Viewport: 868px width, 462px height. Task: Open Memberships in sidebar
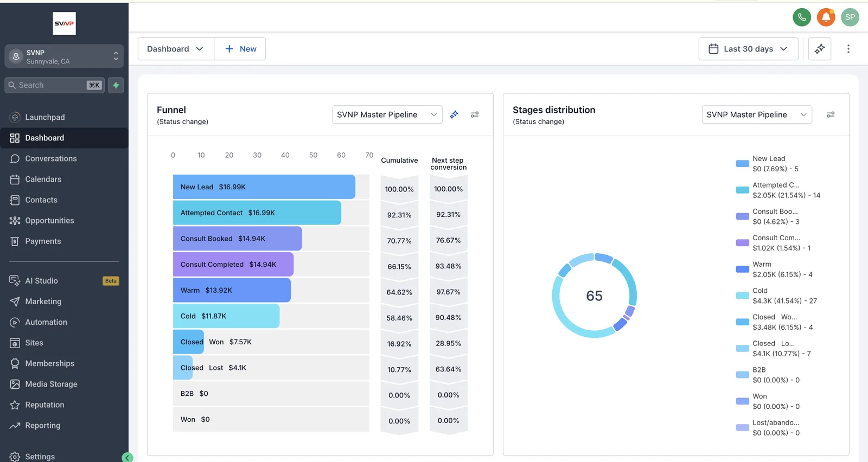64,363
